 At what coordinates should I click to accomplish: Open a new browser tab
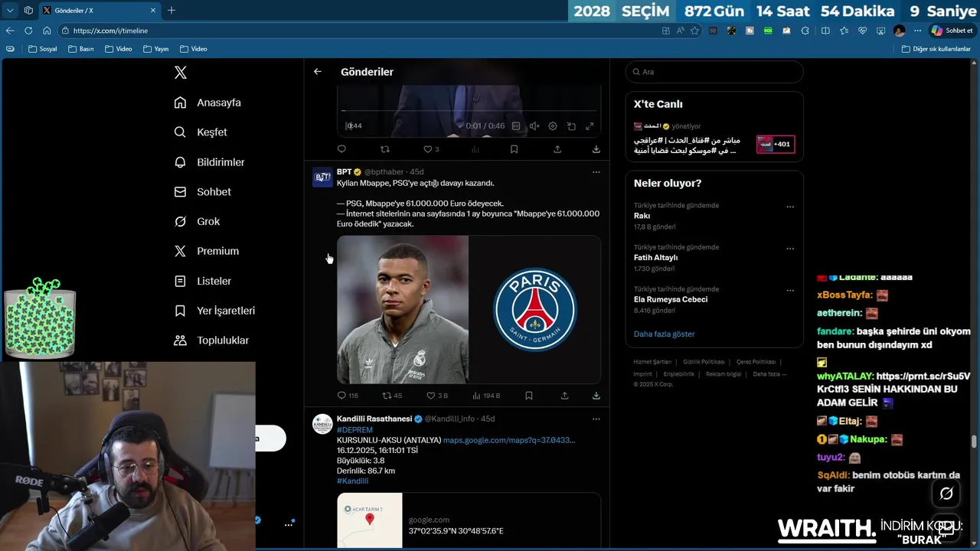(171, 11)
